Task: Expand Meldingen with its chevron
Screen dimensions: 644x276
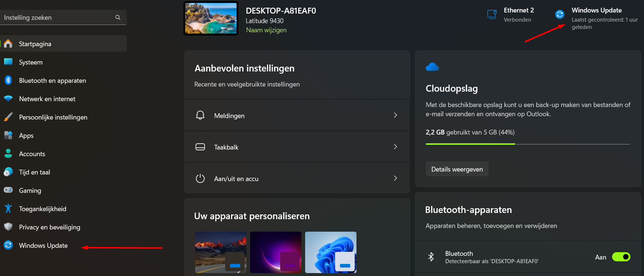Action: 395,115
